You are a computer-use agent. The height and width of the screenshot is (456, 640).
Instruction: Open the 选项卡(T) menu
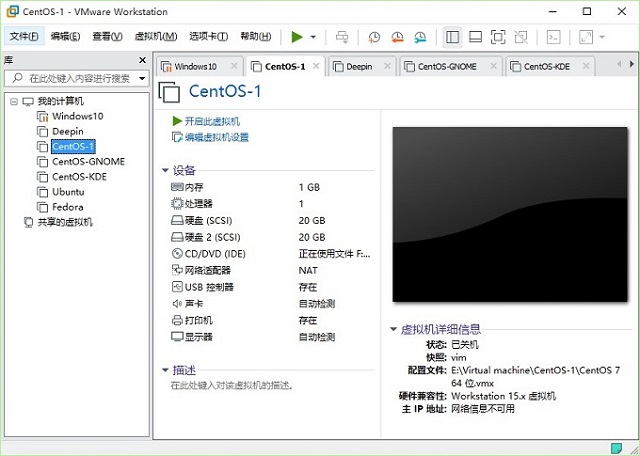click(209, 36)
